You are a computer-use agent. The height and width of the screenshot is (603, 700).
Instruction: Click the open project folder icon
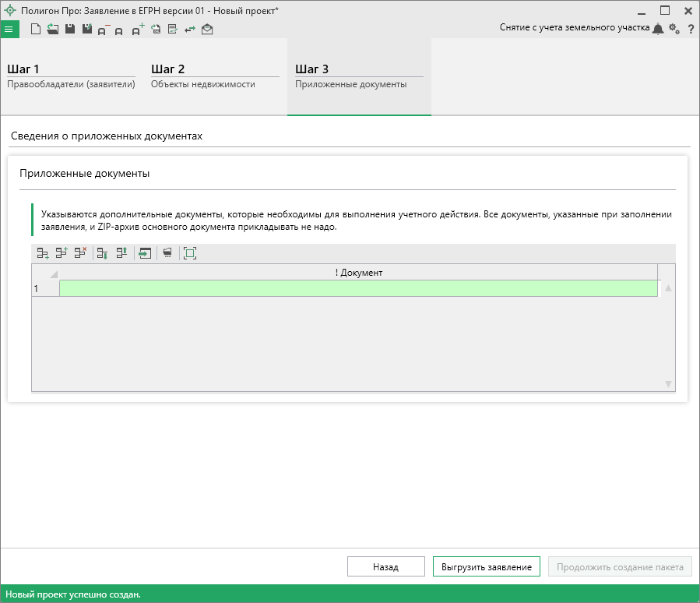(x=52, y=30)
